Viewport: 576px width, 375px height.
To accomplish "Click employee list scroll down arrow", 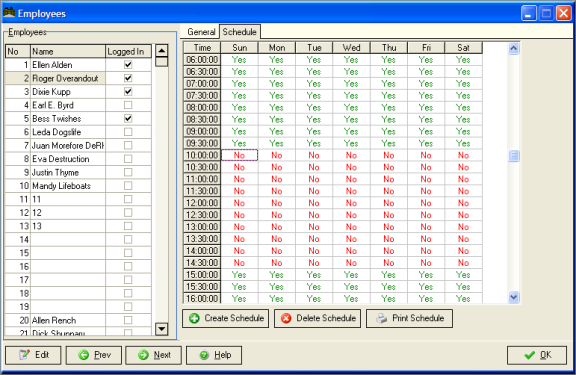I will coord(162,329).
